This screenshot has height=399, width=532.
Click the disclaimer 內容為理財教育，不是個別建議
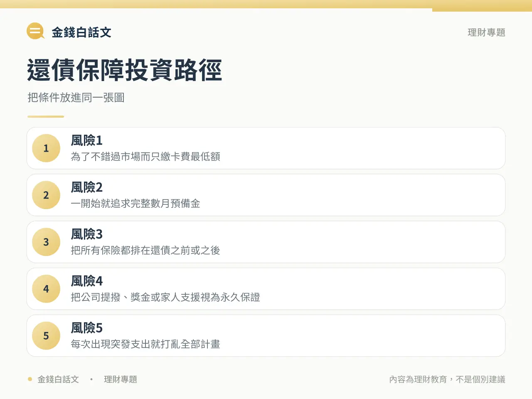point(447,379)
